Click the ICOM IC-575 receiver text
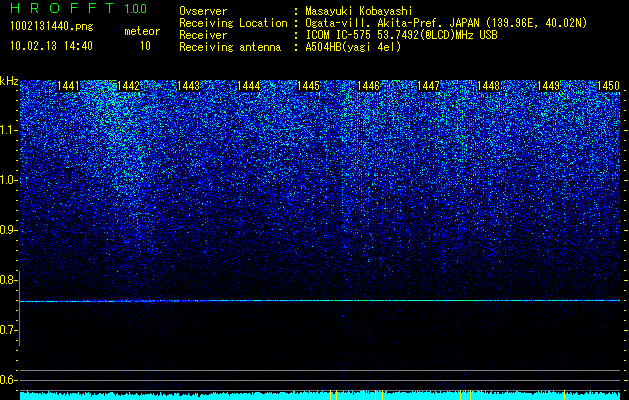The height and width of the screenshot is (400, 629). coord(401,35)
